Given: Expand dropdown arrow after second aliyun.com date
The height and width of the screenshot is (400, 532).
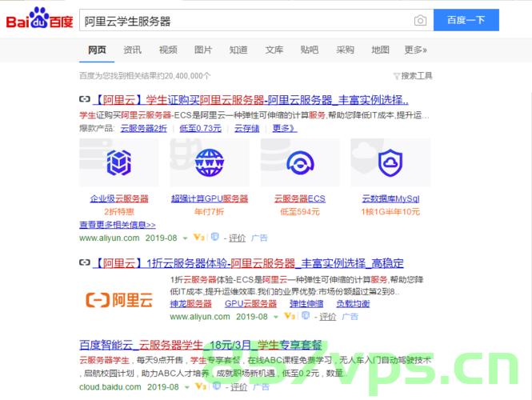Looking at the screenshot, I should tap(276, 317).
